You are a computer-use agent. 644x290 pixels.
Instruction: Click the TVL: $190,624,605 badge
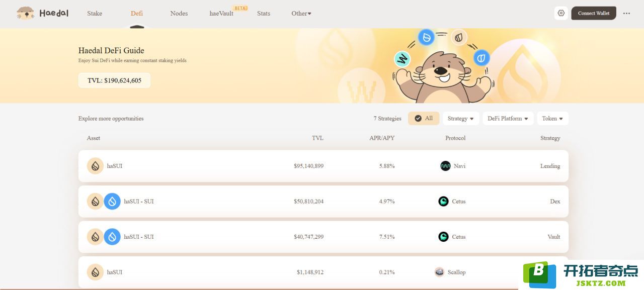coord(114,80)
